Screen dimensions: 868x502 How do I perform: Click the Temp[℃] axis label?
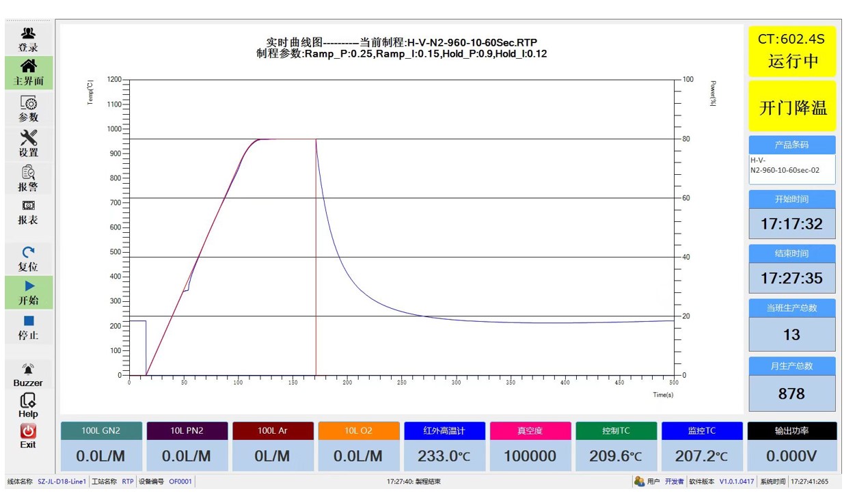pos(91,92)
